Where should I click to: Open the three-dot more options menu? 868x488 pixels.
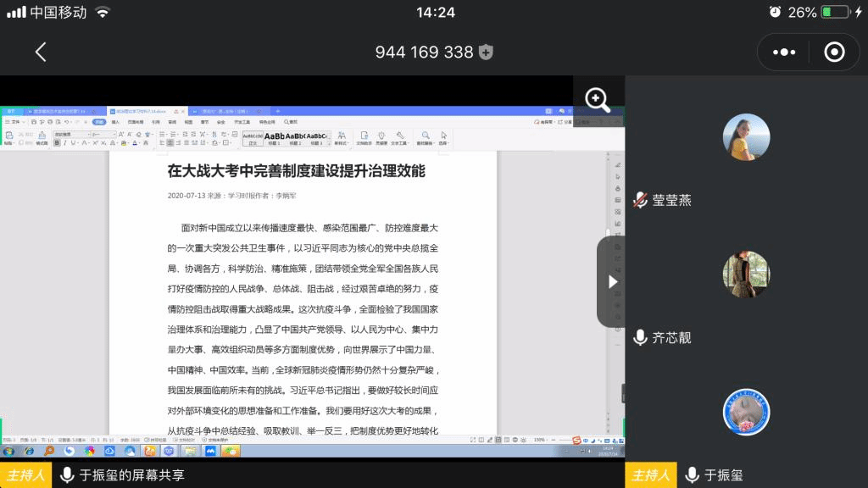pyautogui.click(x=784, y=52)
